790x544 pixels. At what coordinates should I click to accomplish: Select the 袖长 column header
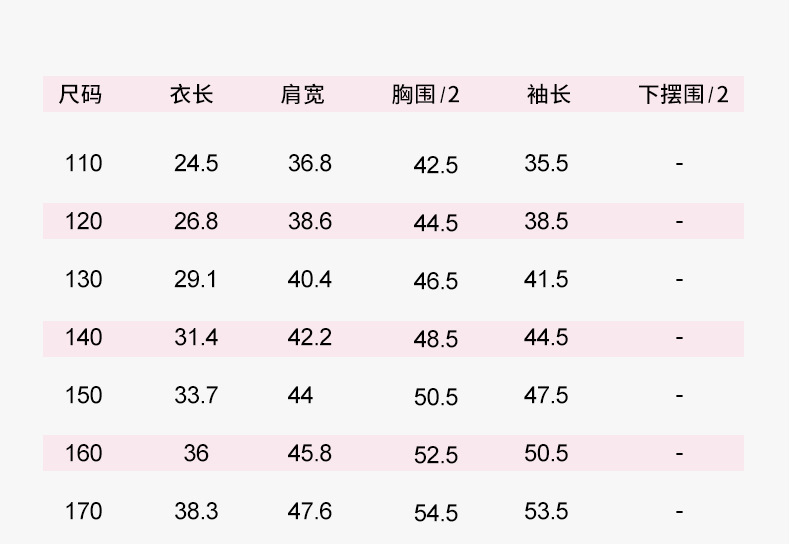click(x=548, y=95)
